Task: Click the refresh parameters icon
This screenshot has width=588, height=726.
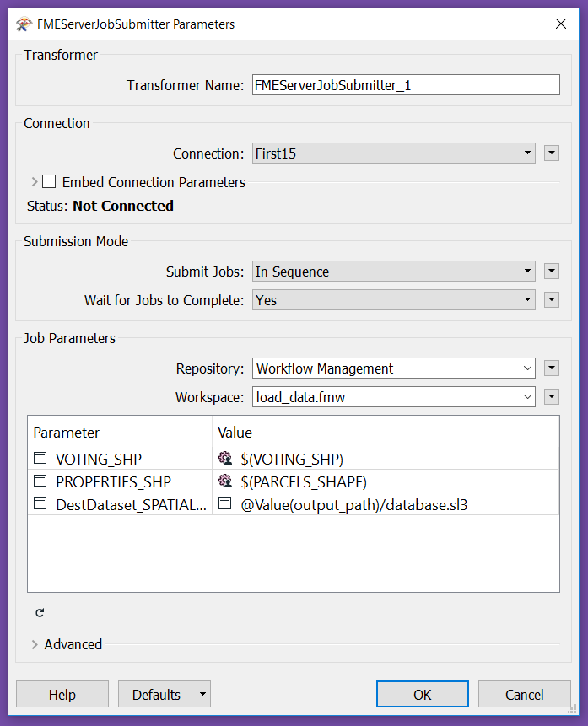Action: 40,612
